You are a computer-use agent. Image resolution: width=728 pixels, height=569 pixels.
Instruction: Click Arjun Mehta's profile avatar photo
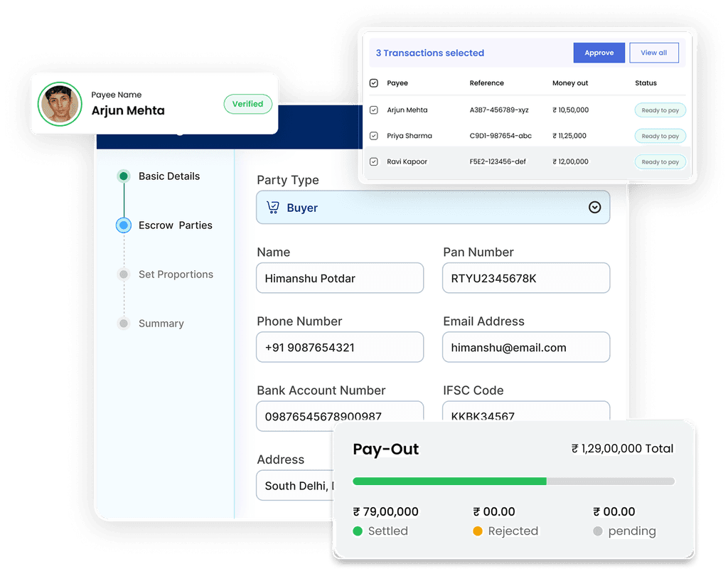point(60,104)
